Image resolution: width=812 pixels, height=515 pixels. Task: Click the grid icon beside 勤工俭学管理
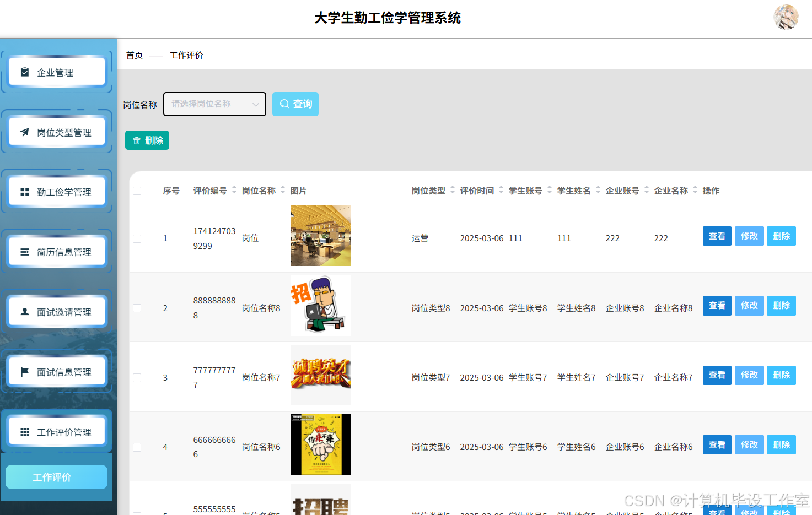click(x=25, y=192)
